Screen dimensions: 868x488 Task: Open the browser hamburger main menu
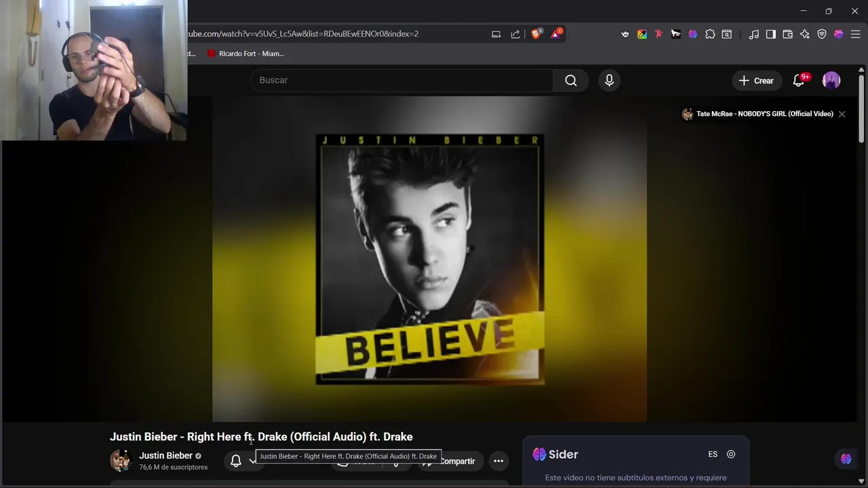pos(856,34)
